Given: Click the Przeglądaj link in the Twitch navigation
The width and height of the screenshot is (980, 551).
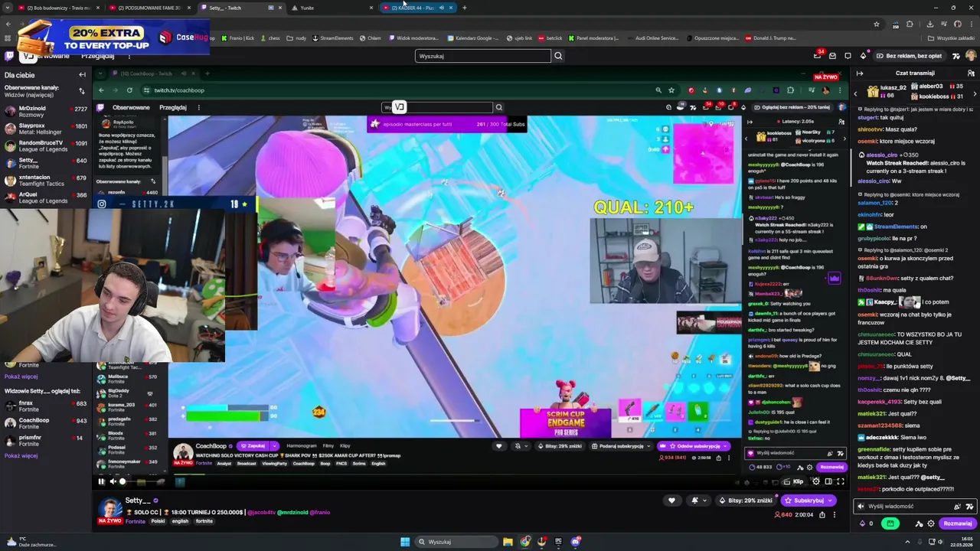Looking at the screenshot, I should click(x=97, y=56).
